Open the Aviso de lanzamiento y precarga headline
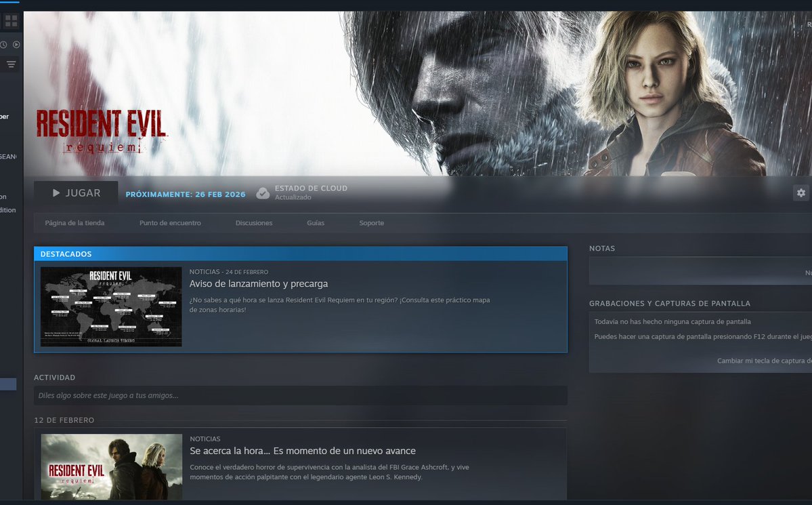Image resolution: width=812 pixels, height=505 pixels. pos(259,283)
